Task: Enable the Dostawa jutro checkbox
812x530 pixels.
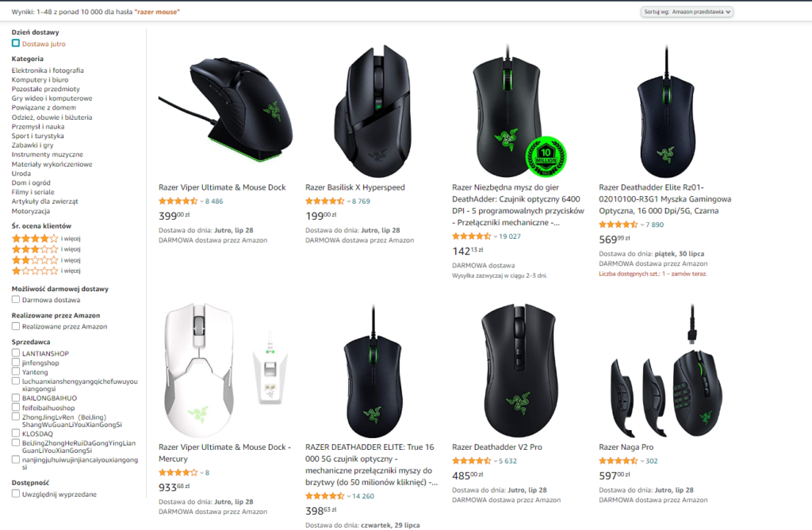Action: (16, 44)
